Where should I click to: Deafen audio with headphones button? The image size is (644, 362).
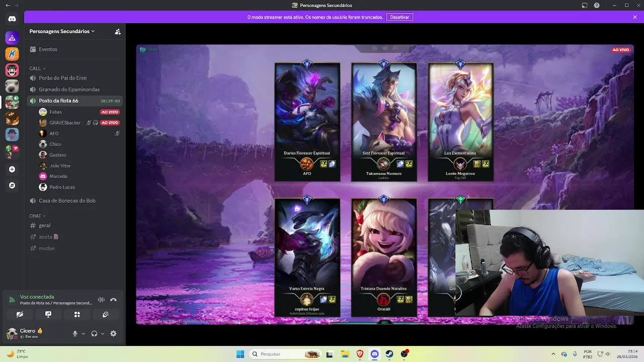pos(94,333)
